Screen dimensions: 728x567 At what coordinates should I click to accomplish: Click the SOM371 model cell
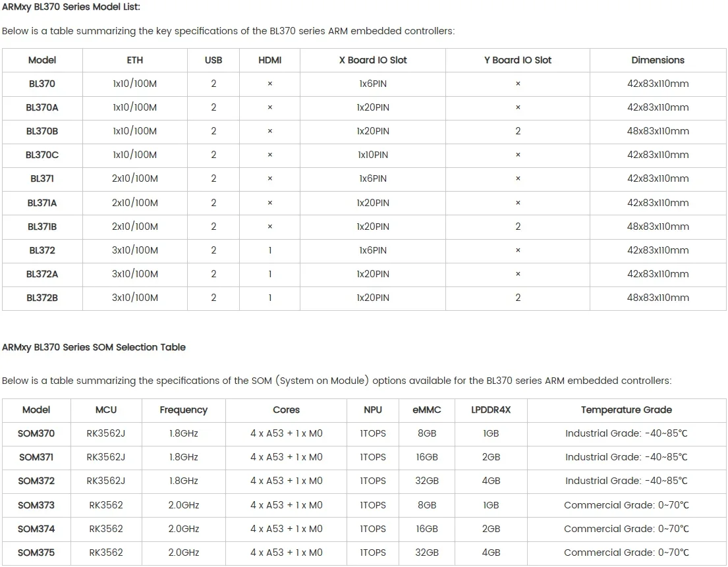(36, 457)
